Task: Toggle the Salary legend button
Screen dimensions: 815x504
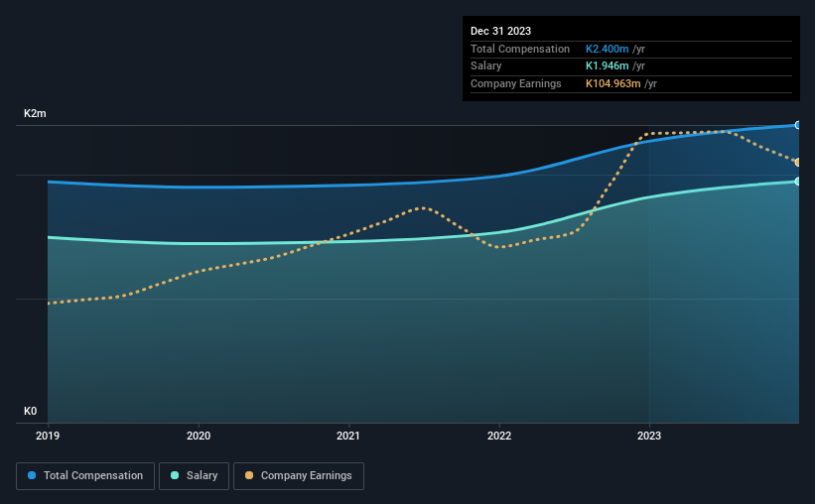Action: point(194,476)
